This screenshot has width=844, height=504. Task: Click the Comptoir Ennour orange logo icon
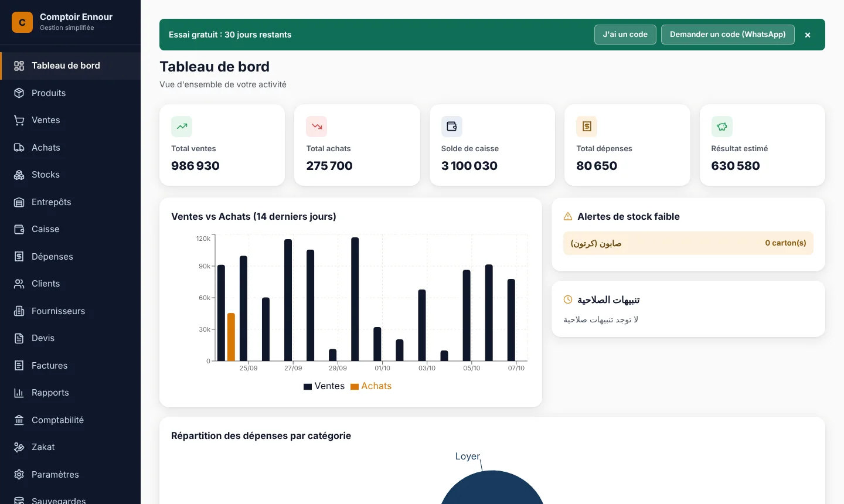(x=22, y=22)
